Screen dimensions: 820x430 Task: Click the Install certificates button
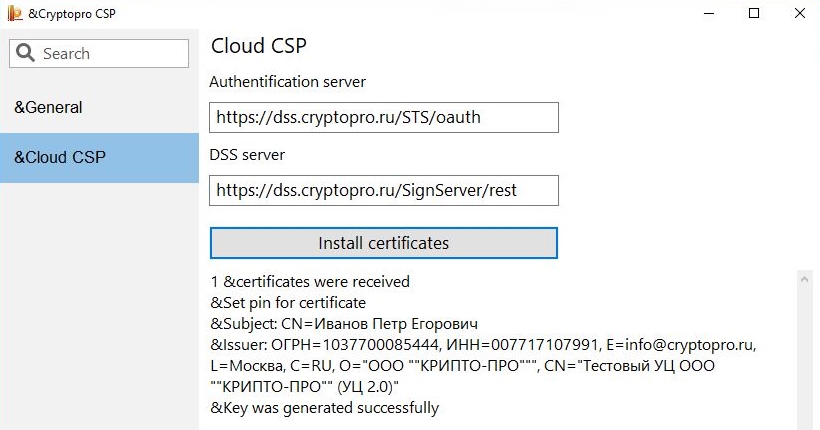coord(384,243)
